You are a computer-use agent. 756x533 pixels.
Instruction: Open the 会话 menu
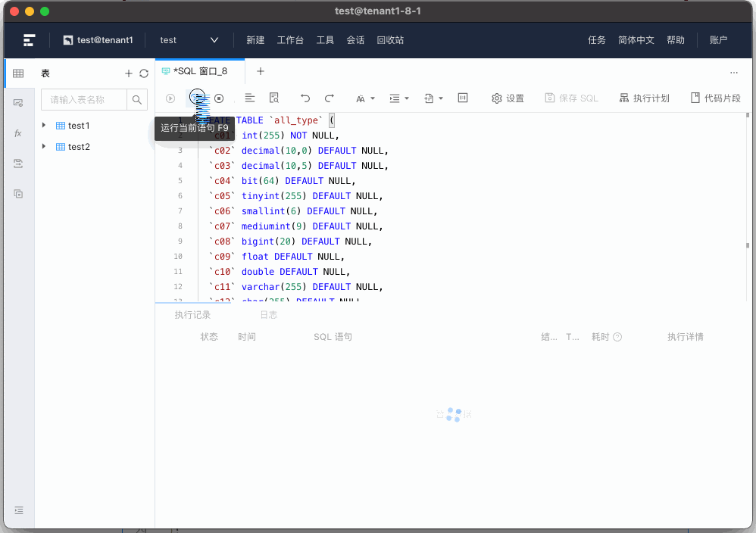coord(355,40)
